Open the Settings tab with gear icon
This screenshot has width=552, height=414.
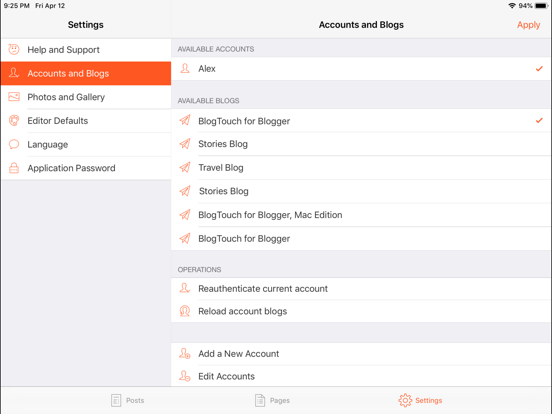(x=420, y=400)
